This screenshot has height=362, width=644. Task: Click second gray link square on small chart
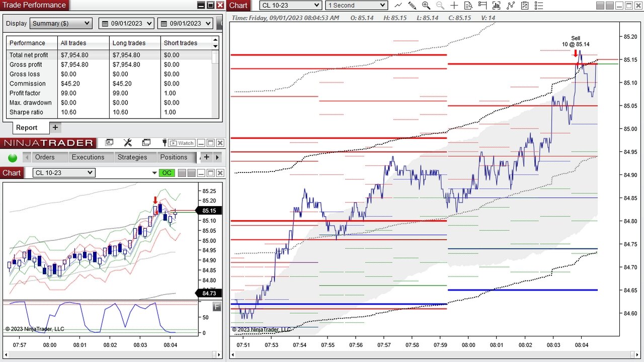tap(191, 173)
